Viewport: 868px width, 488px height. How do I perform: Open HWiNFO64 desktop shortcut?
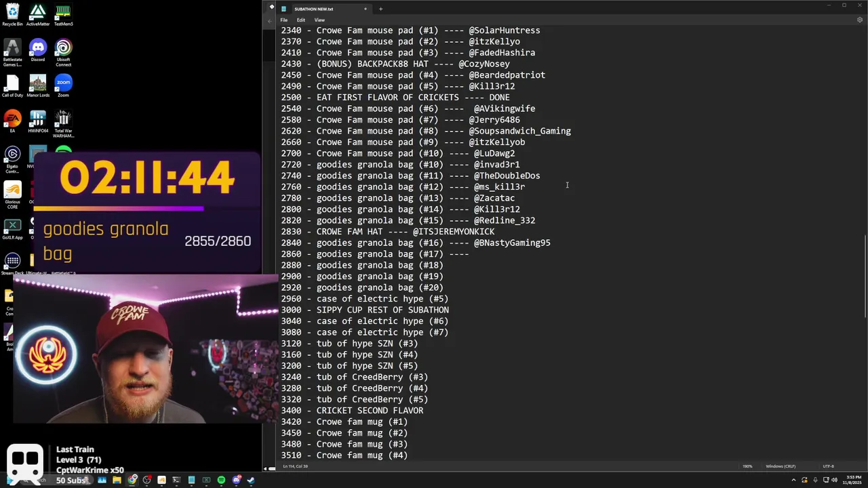point(38,121)
